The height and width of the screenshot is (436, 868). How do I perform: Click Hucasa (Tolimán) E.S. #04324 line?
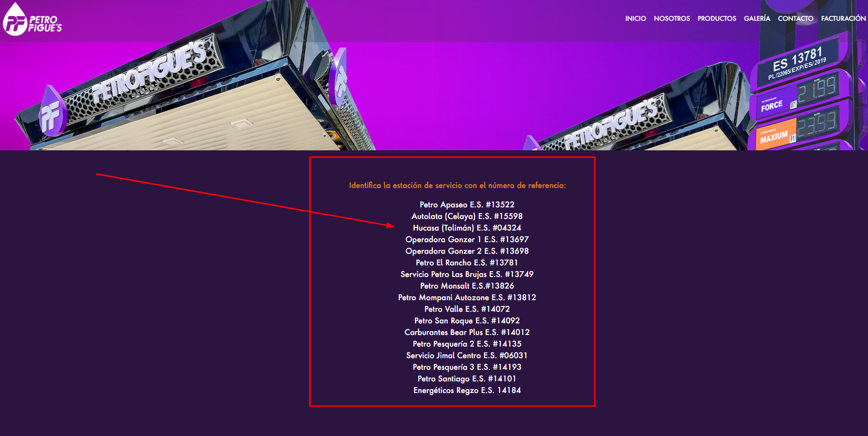click(467, 228)
